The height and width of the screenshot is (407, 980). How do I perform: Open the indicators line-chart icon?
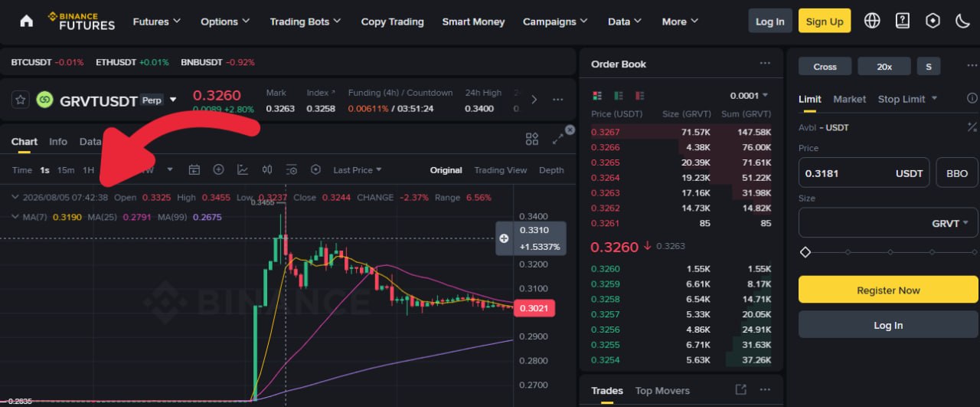243,169
